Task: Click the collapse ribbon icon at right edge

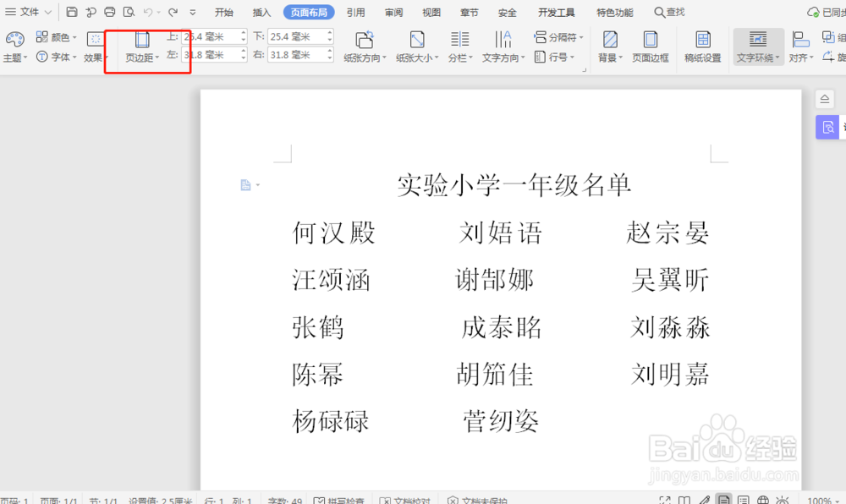Action: pos(824,99)
